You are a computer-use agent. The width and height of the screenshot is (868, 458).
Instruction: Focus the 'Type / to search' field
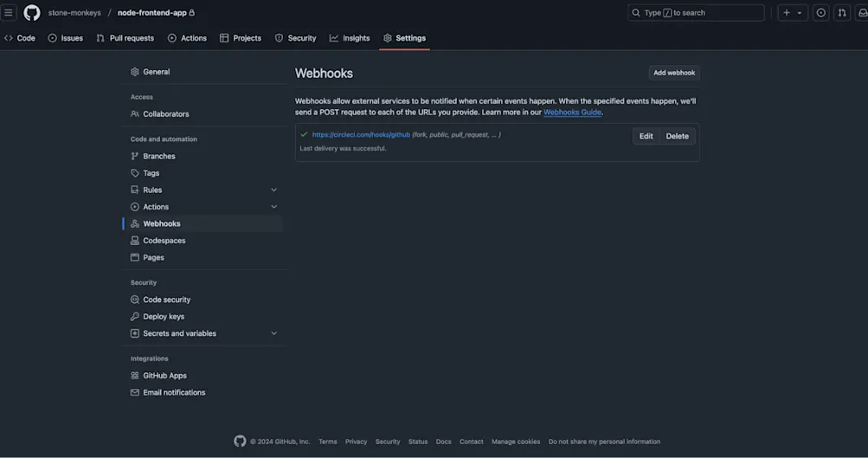(696, 13)
